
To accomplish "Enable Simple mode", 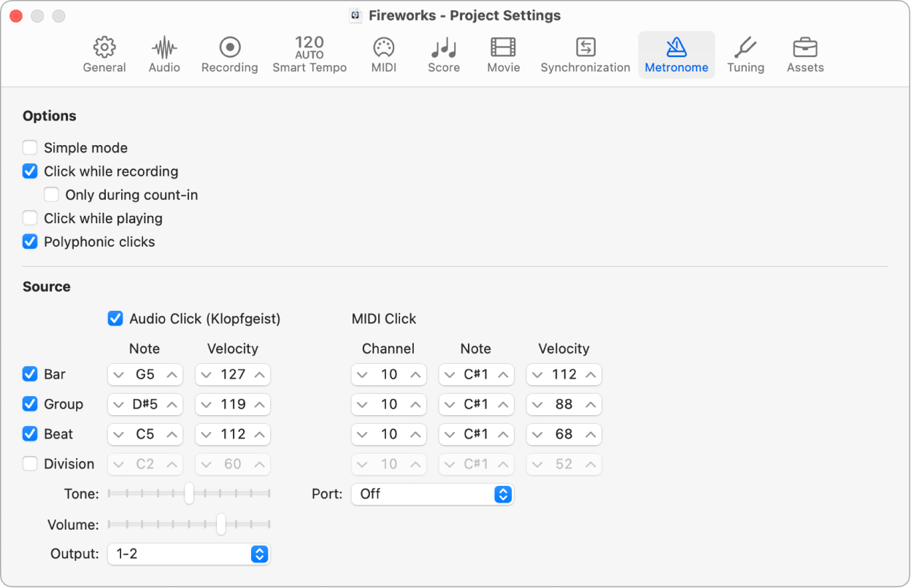I will (x=29, y=147).
